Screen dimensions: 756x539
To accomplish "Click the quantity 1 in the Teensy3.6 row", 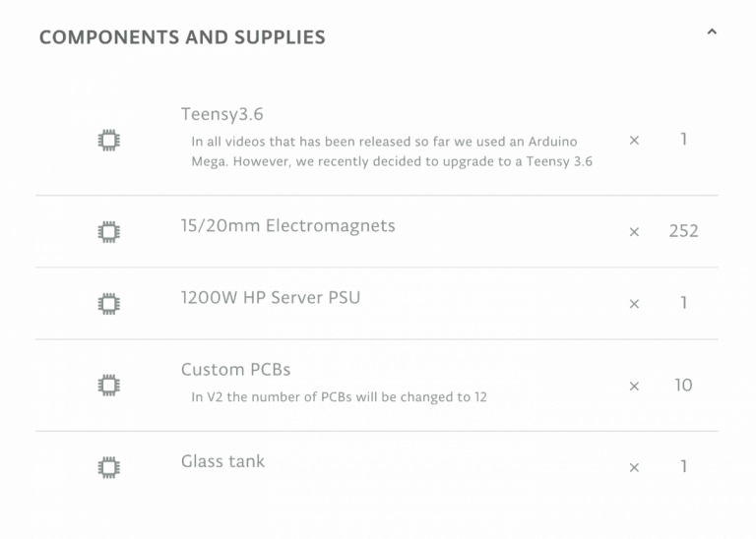I will (x=683, y=140).
